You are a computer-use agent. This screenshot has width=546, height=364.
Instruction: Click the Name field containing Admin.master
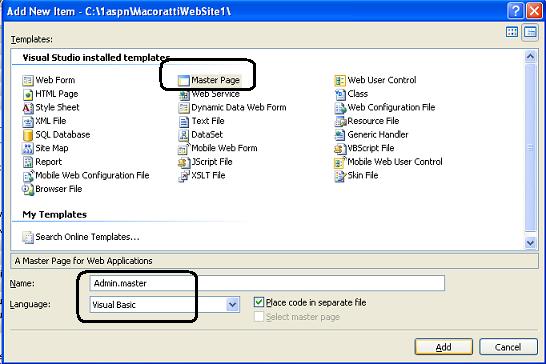pos(267,283)
